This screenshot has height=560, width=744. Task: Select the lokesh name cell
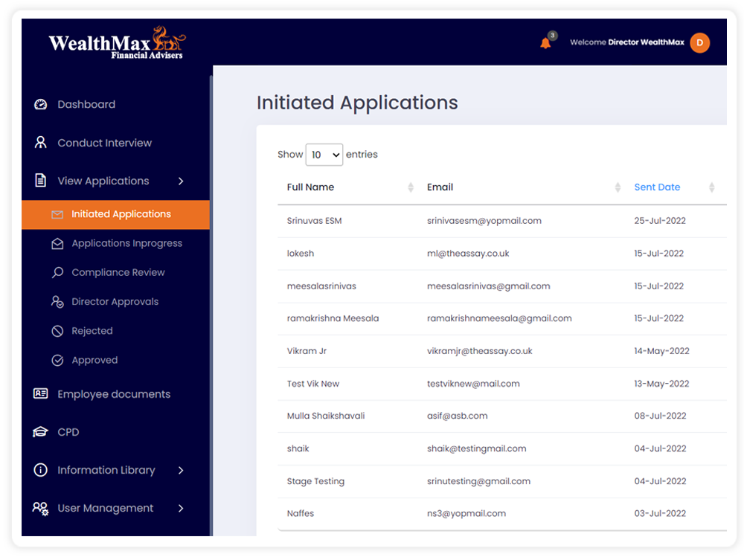pos(301,254)
